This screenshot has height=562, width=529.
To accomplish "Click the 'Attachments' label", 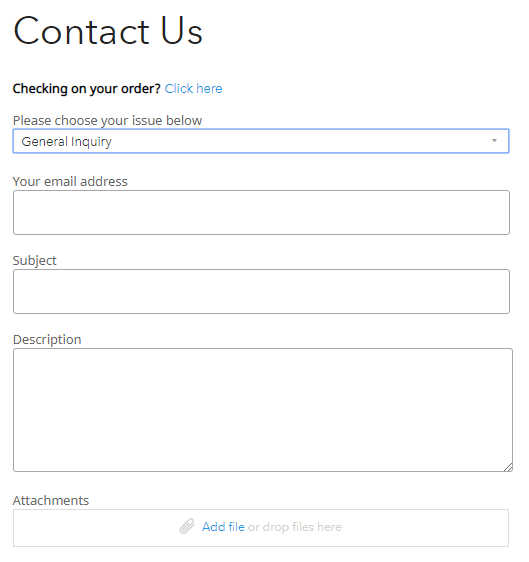I will (x=51, y=500).
